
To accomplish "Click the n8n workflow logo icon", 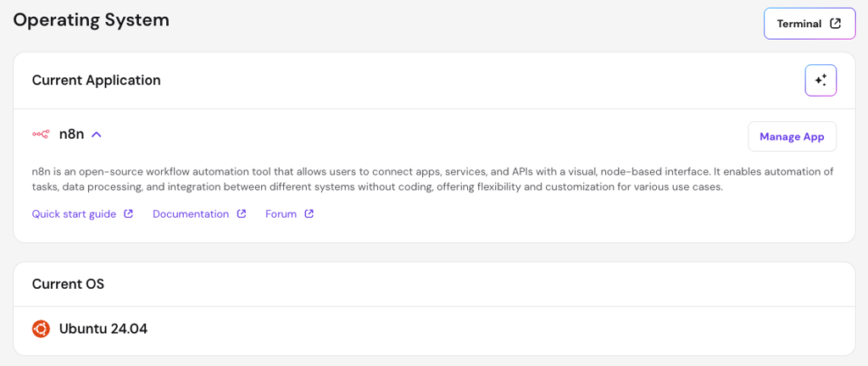I will [x=41, y=135].
